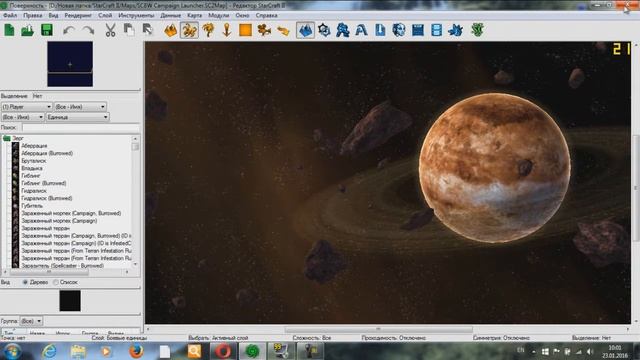
Task: Open the (Все - Имя) dropdown beside Единица
Action: (x=22, y=117)
